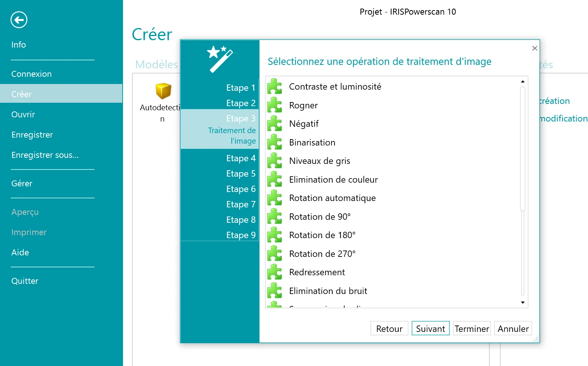Open the Aide menu item
This screenshot has height=366, width=588.
click(x=20, y=252)
